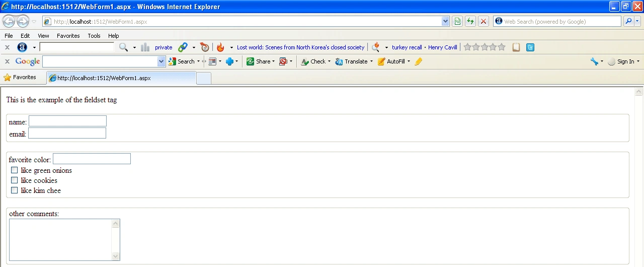This screenshot has width=644, height=267.
Task: Click the name text field
Action: click(67, 121)
